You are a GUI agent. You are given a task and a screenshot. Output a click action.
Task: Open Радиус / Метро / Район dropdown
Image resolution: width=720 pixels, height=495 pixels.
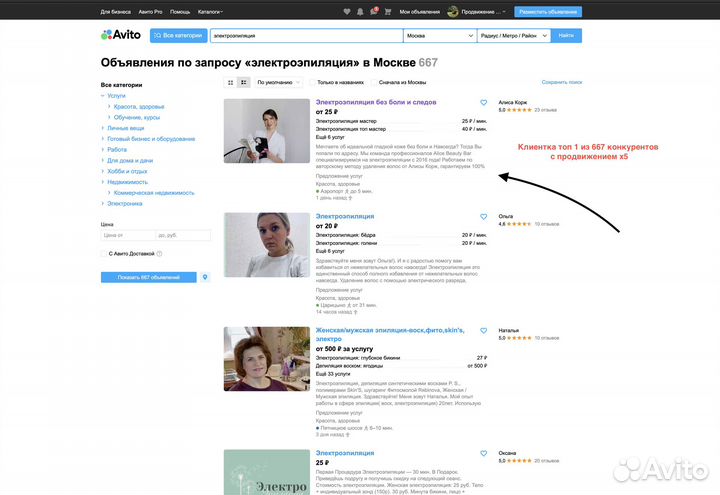514,35
